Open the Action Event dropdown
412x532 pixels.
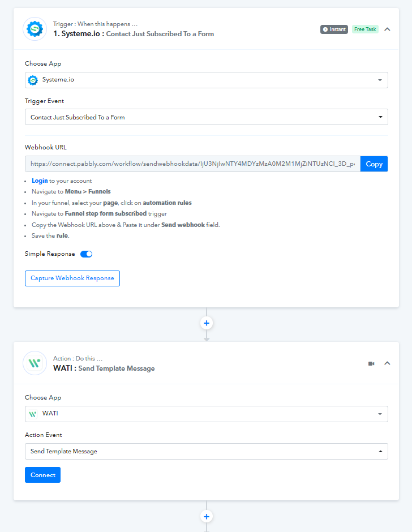[x=207, y=451]
